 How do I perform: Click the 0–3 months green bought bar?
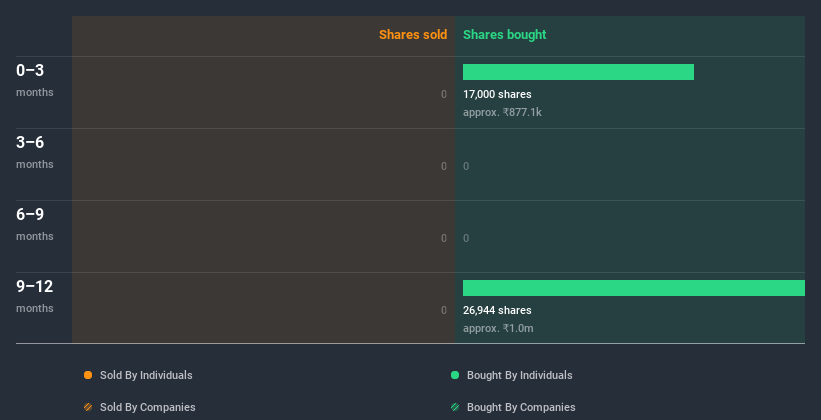tap(578, 72)
